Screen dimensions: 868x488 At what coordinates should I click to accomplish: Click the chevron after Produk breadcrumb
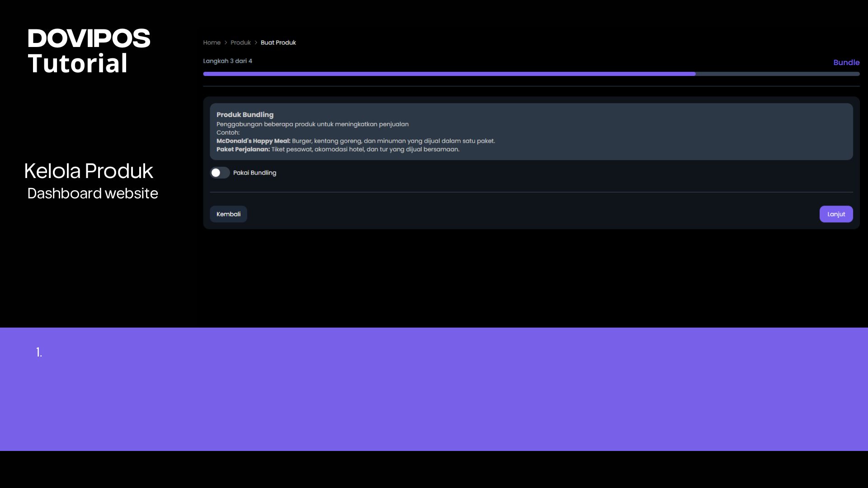(x=256, y=42)
